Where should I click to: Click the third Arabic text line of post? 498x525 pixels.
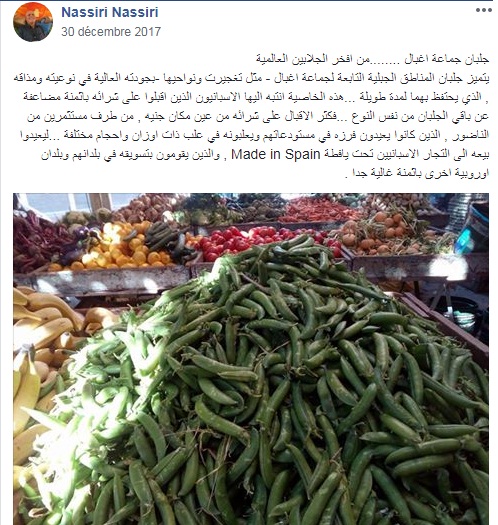click(256, 97)
